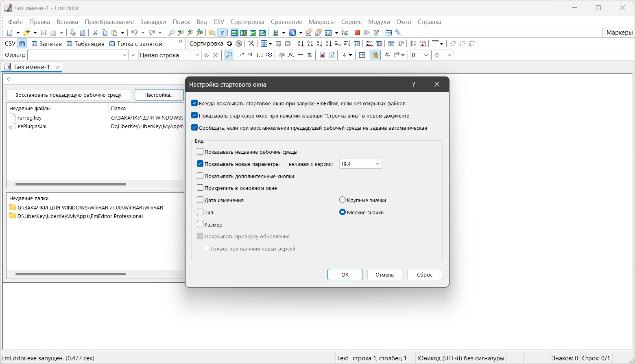The image size is (635, 364).
Task: Click the sort A to Z icon
Action: [x=300, y=44]
